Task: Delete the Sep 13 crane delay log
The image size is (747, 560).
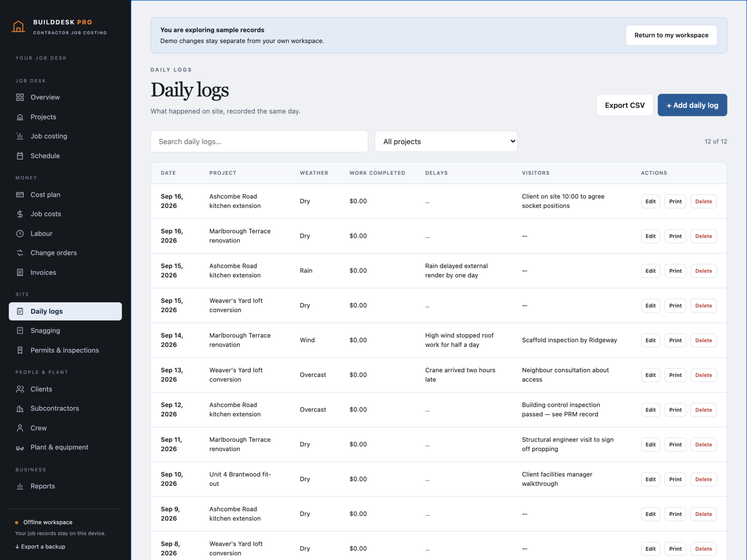Action: pyautogui.click(x=703, y=375)
